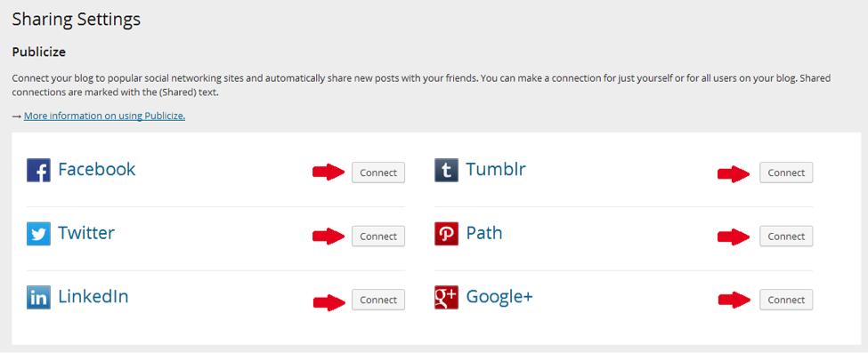Click the Google+ logo icon
The height and width of the screenshot is (353, 868).
tap(446, 298)
